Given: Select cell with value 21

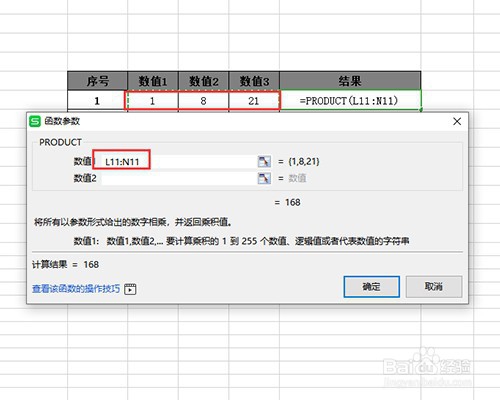Looking at the screenshot, I should (254, 100).
